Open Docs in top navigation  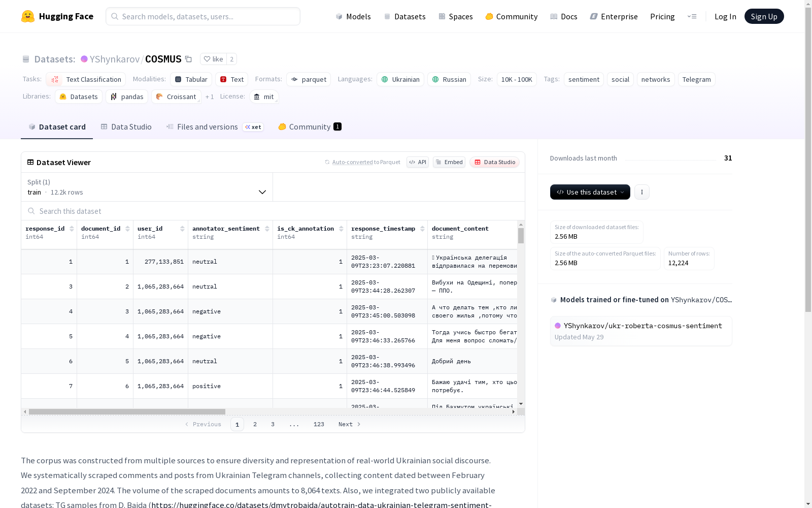[x=564, y=16]
